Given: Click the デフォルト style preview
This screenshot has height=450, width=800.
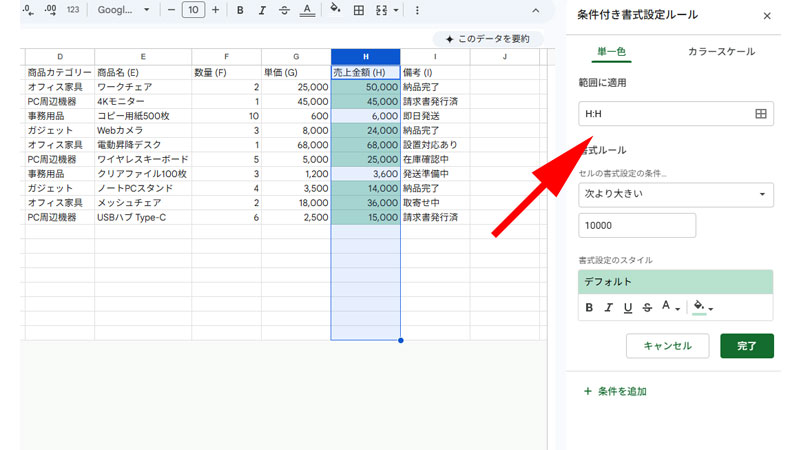Looking at the screenshot, I should (676, 282).
